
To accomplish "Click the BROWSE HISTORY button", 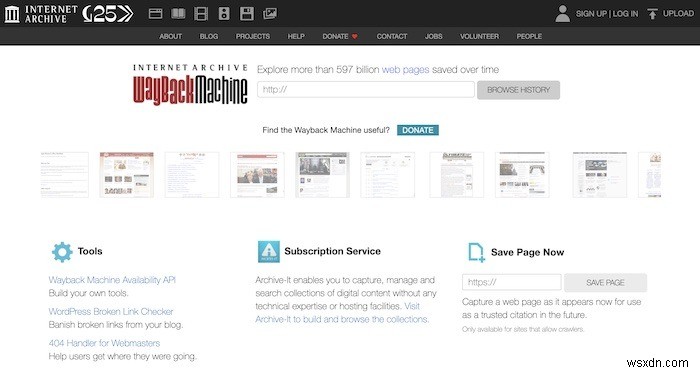I will [x=518, y=90].
